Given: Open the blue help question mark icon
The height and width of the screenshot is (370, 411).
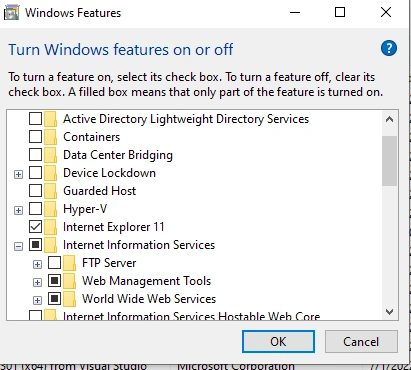Looking at the screenshot, I should 389,49.
